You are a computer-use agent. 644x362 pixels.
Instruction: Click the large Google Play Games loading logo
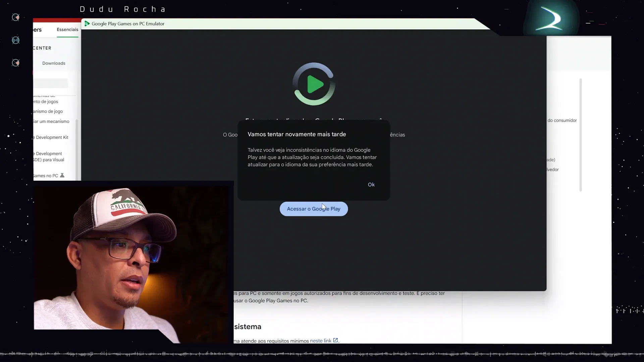tap(314, 84)
